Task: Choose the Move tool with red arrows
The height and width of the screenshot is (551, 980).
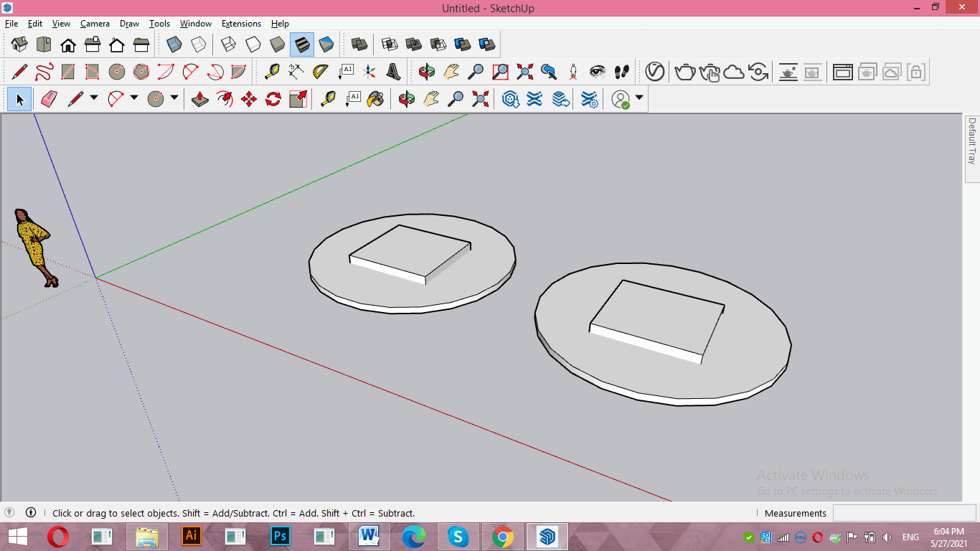Action: coord(249,99)
